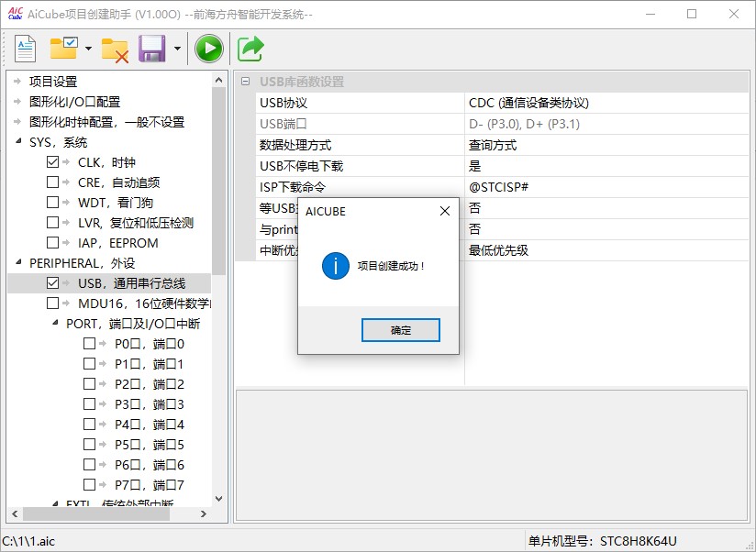
Task: Collapse the PERIPHERAL 外设 tree node
Action: [18, 262]
